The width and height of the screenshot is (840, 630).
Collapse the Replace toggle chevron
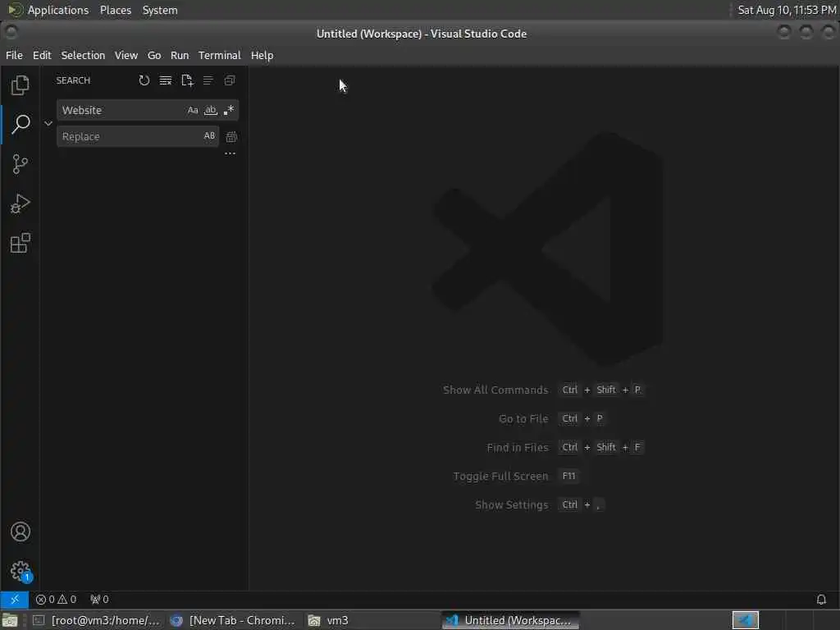tap(48, 123)
